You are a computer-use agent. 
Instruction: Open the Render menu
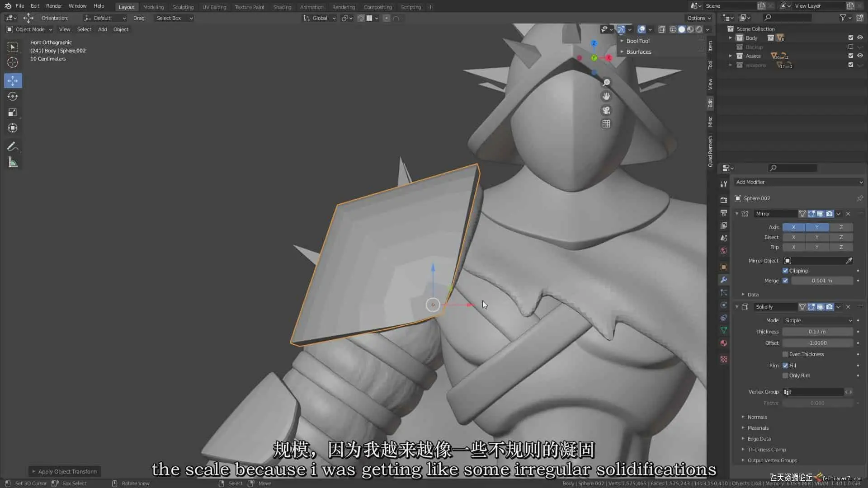click(x=54, y=6)
